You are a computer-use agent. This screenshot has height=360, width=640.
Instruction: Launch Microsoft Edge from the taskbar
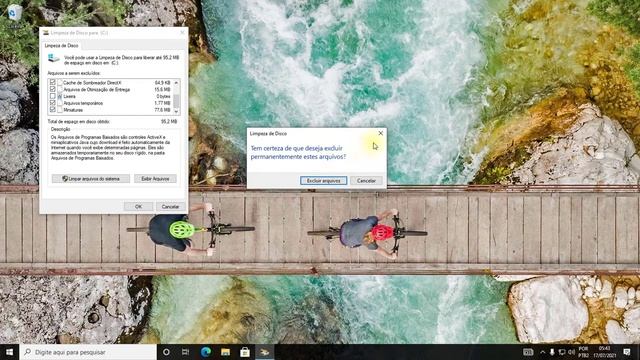(205, 352)
